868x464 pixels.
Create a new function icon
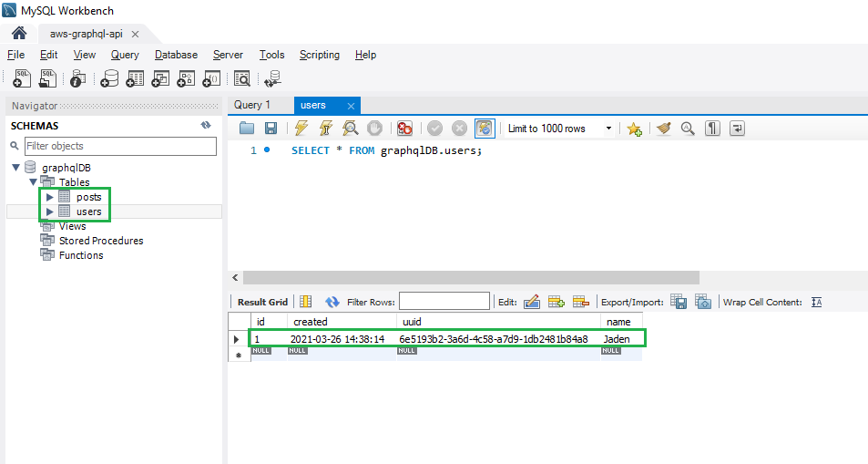tap(211, 78)
